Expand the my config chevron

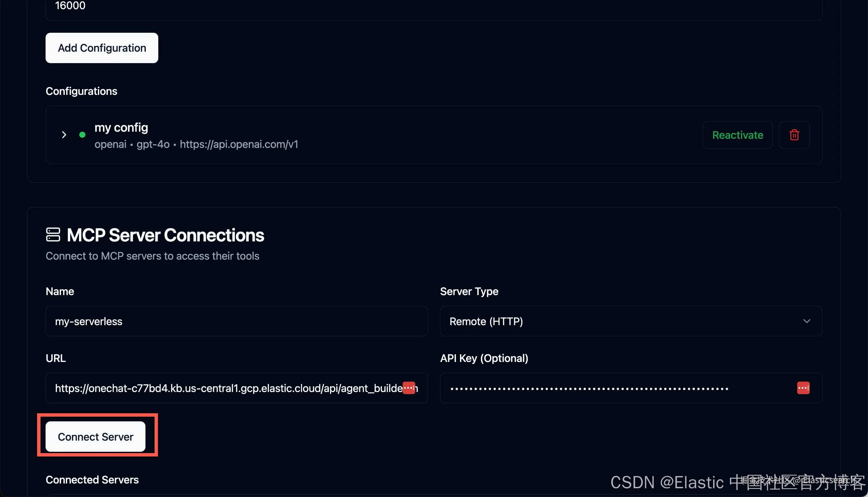coord(64,135)
